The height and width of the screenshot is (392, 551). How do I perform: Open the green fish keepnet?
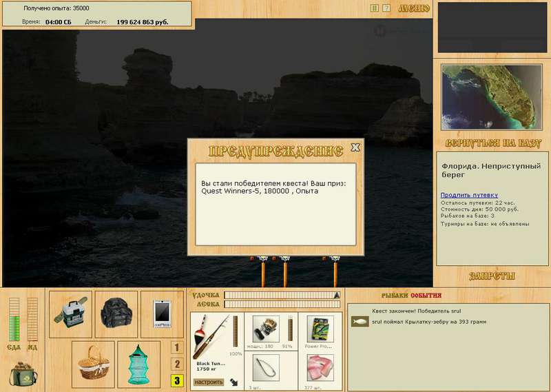pyautogui.click(x=139, y=364)
